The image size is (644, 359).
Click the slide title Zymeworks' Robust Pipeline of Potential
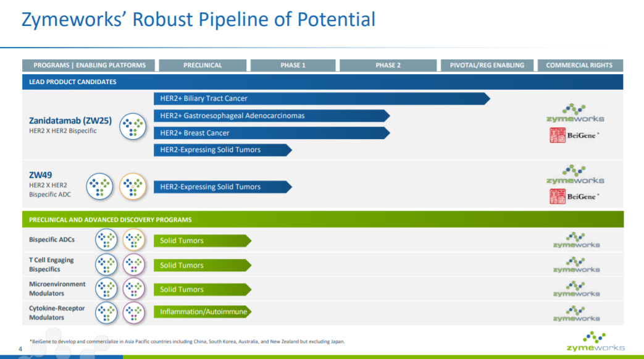(x=198, y=19)
